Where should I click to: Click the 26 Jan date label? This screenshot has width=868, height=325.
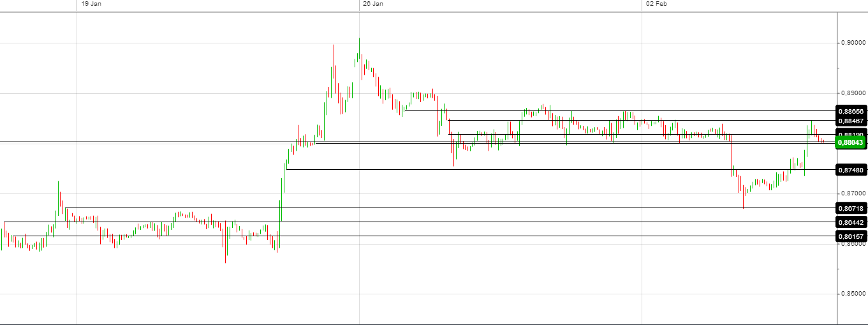click(373, 4)
